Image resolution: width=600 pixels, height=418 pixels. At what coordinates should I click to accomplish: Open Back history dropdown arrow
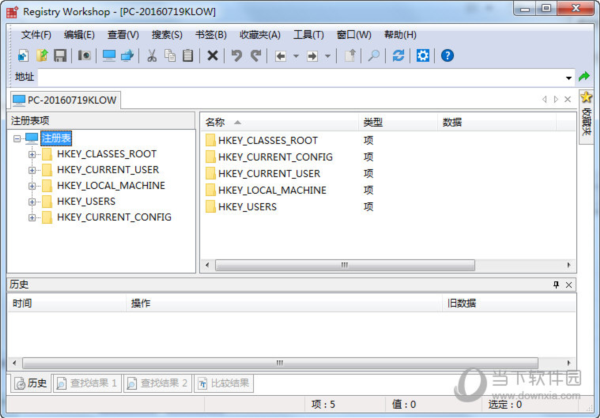pos(296,56)
